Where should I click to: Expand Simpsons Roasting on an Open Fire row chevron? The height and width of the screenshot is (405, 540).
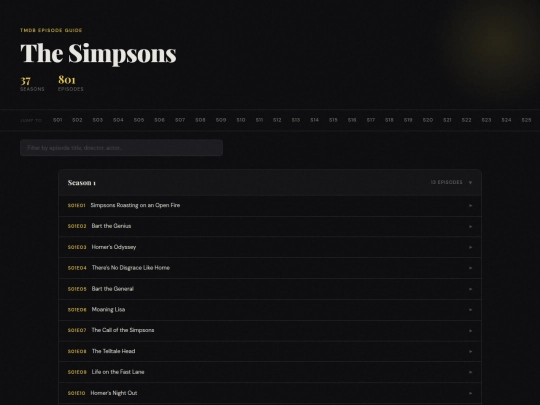pyautogui.click(x=470, y=206)
